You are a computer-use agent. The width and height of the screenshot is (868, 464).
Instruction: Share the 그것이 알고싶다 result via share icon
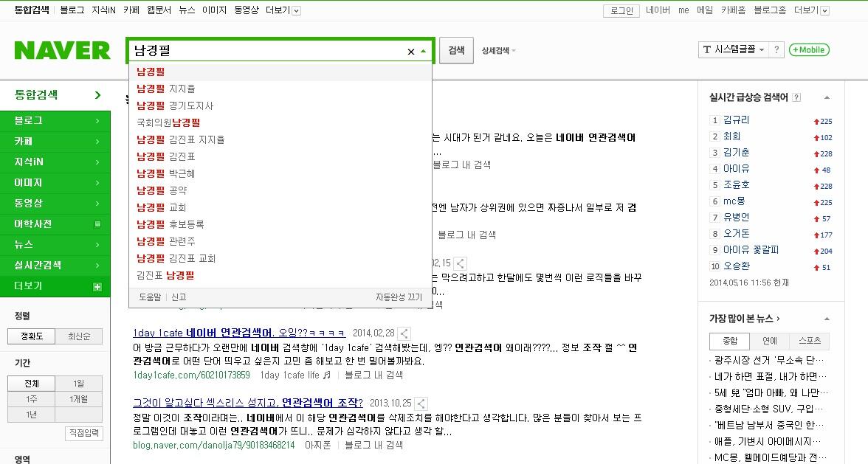click(421, 404)
